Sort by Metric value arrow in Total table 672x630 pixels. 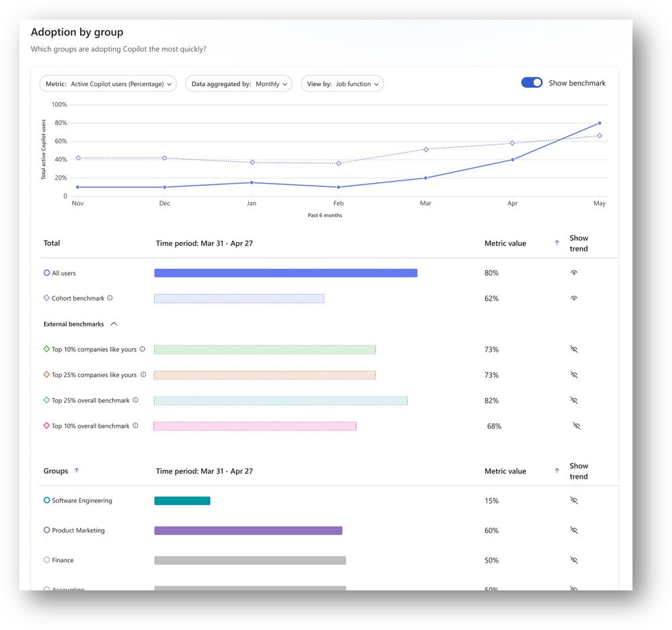click(x=557, y=243)
